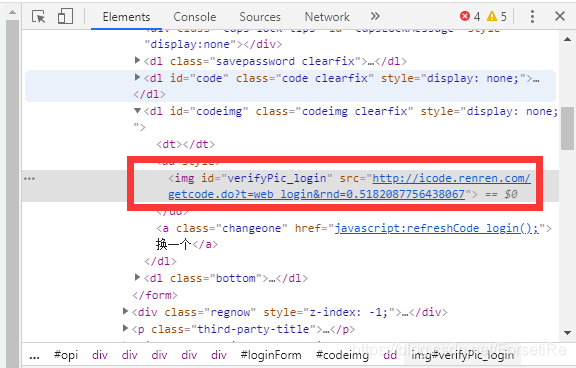Click the verifyPic_login id attribute value
This screenshot has width=576, height=368.
pos(277,178)
